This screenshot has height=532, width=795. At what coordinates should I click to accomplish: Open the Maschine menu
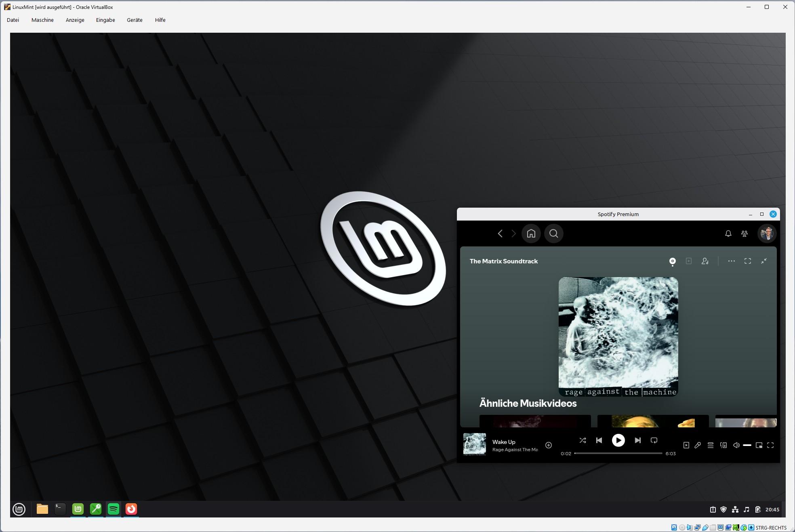click(42, 20)
